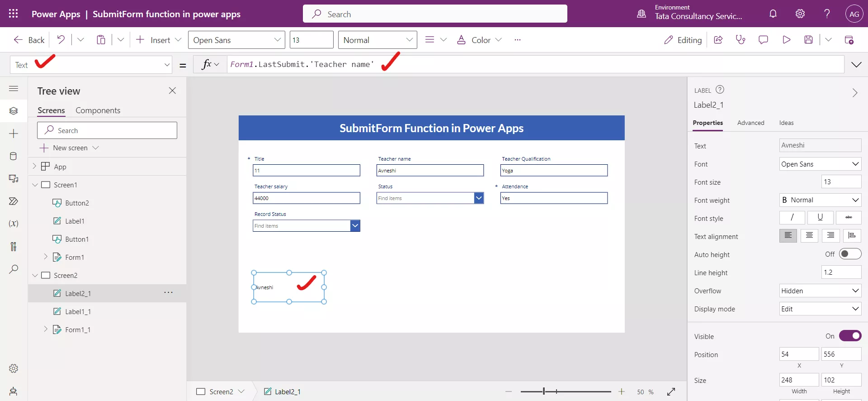This screenshot has height=401, width=868.
Task: Expand the formula bar chevron
Action: coord(856,65)
